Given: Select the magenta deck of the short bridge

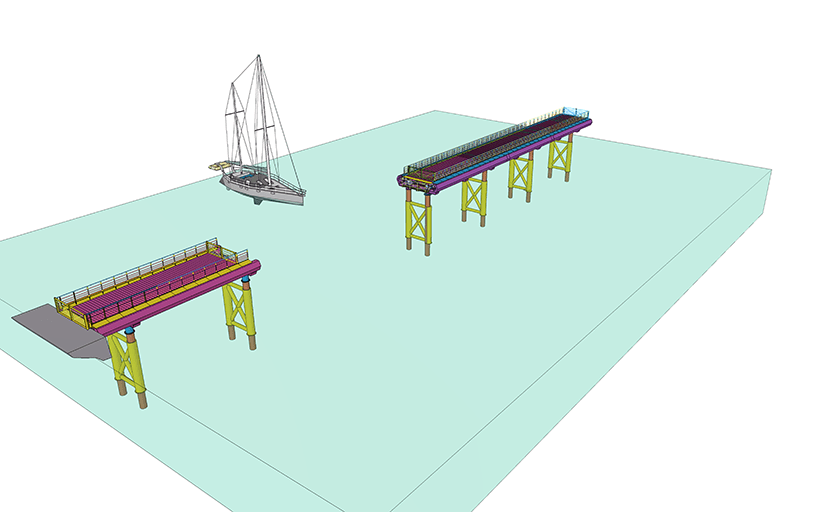Looking at the screenshot, I should [x=156, y=284].
